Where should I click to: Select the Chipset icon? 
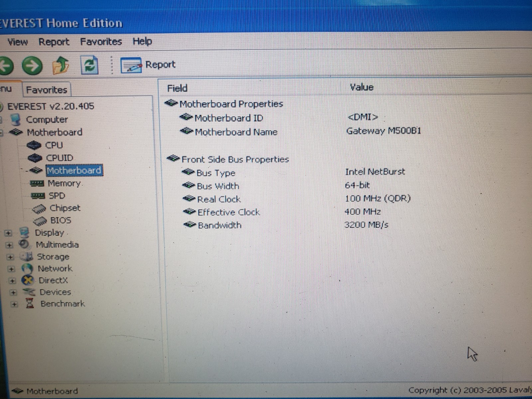click(39, 209)
